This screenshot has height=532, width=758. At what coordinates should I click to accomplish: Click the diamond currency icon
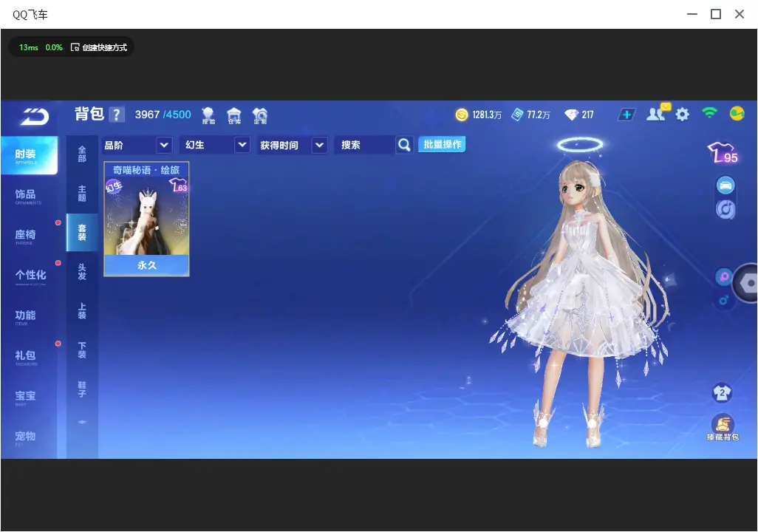point(571,115)
